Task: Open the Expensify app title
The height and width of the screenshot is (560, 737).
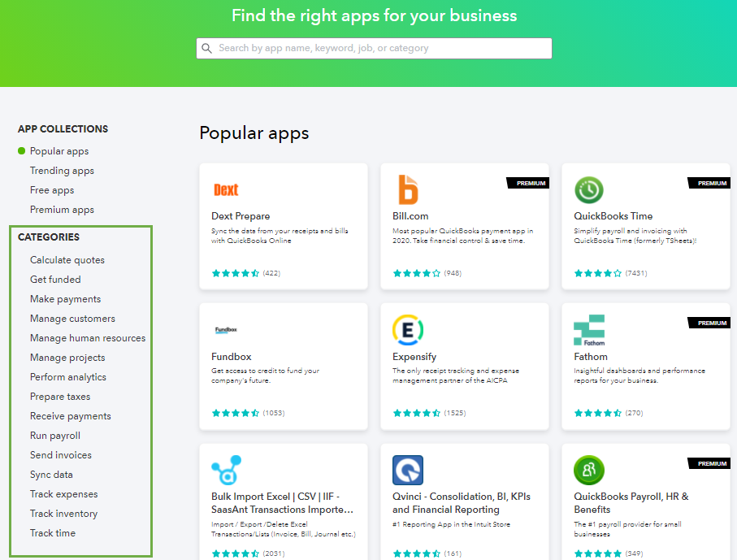Action: pyautogui.click(x=414, y=357)
